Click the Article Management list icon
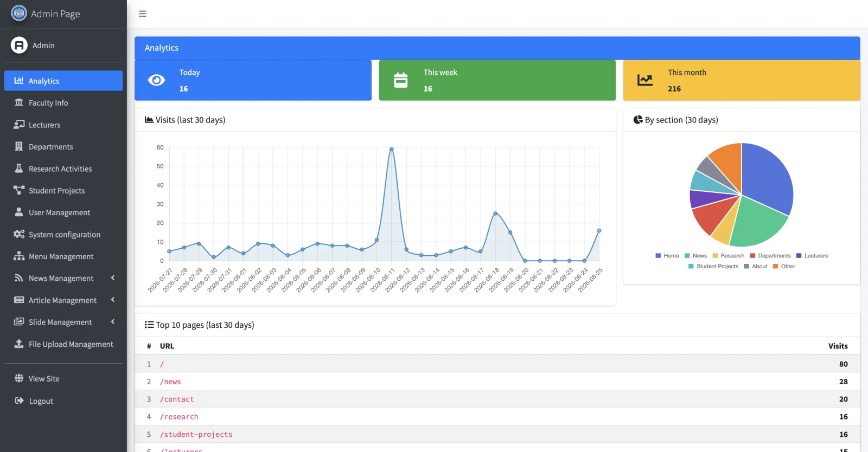The image size is (868, 452). coord(19,300)
